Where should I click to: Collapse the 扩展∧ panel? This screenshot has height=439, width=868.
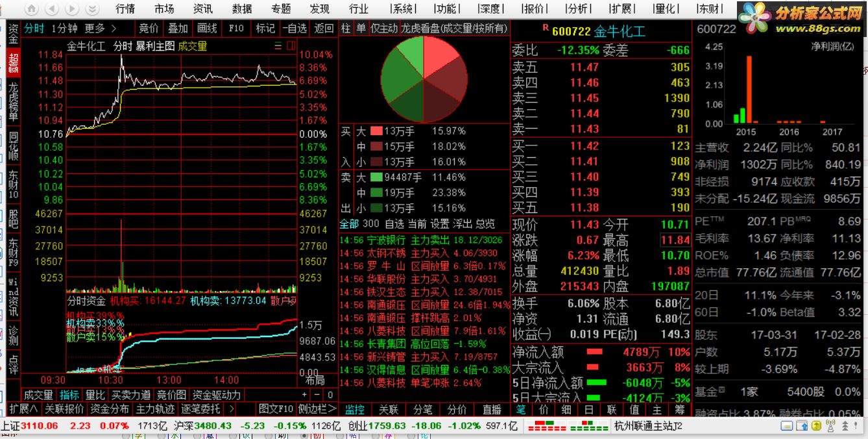pos(24,408)
